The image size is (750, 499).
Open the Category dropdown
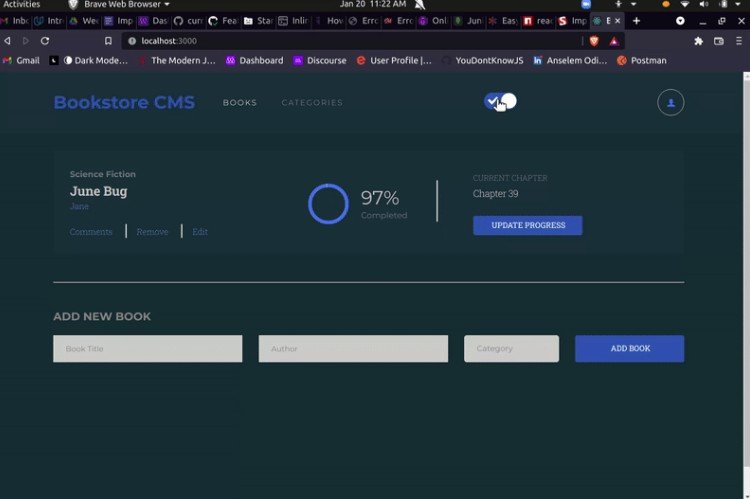tap(511, 348)
